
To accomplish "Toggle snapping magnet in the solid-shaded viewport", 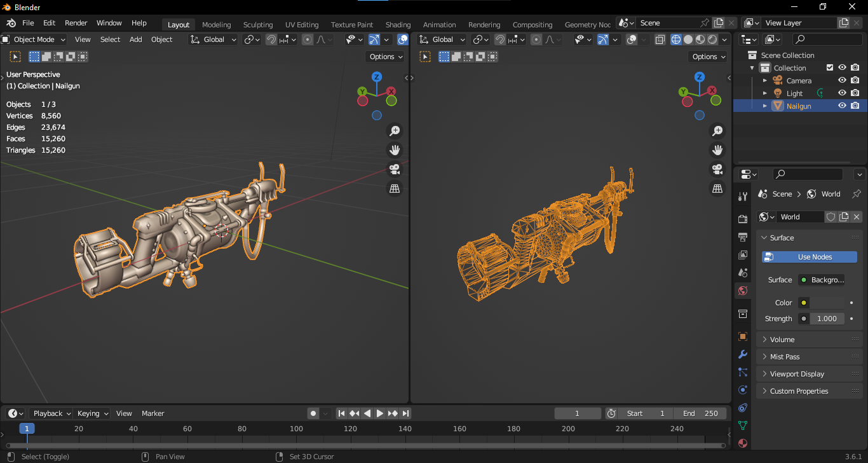I will 271,39.
